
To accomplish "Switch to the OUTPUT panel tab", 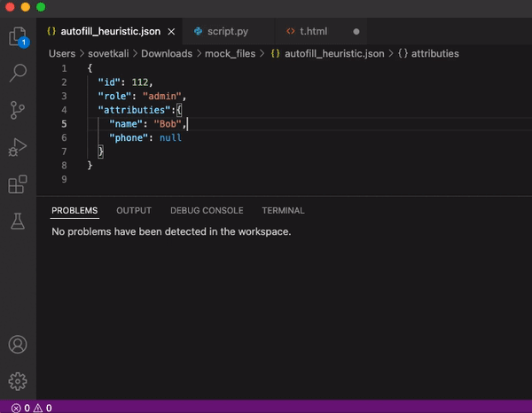I will pos(134,211).
